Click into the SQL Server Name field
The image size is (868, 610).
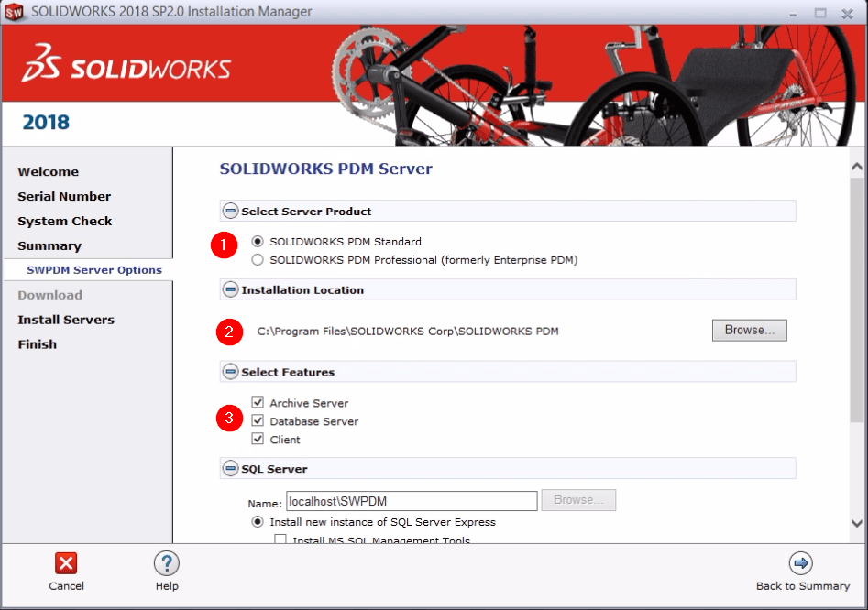click(x=412, y=501)
